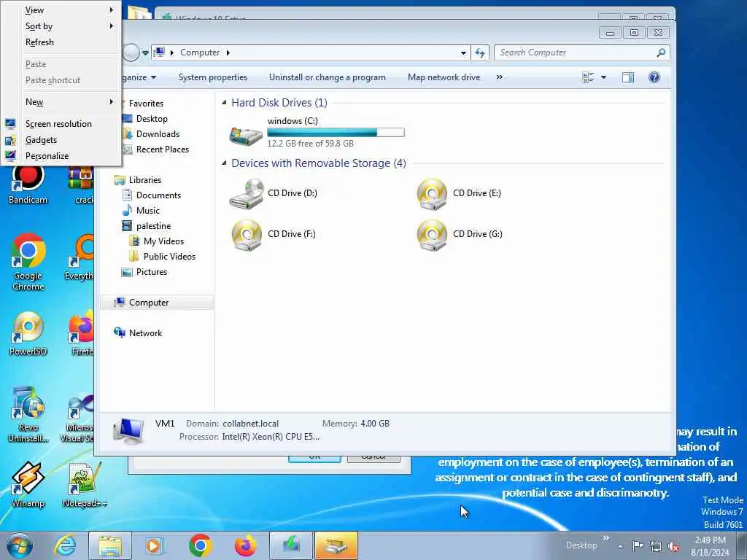Open Internet Explorer from taskbar
This screenshot has height=560, width=747.
point(64,545)
